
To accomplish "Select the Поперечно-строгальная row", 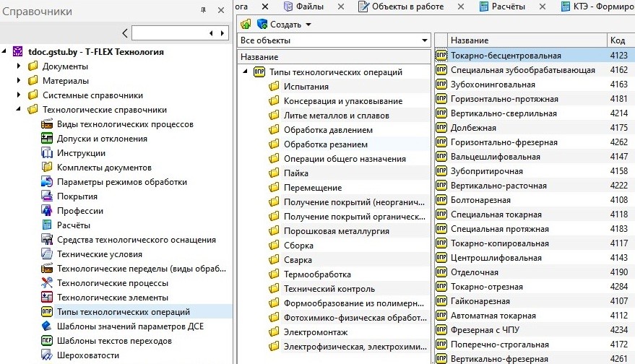I will (x=535, y=344).
